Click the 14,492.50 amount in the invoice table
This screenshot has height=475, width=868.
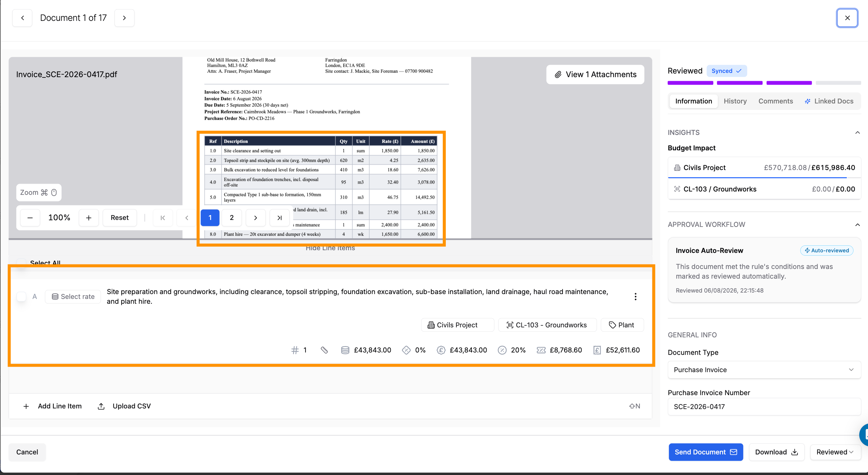[x=425, y=197]
